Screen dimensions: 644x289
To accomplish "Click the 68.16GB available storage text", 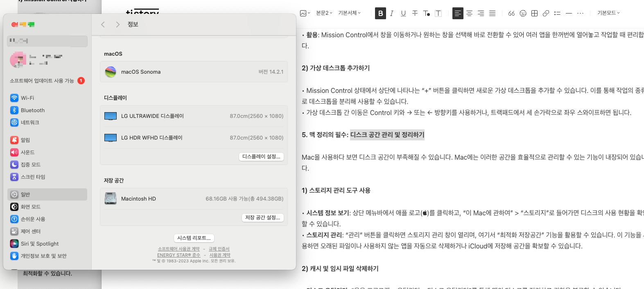I will tap(244, 199).
